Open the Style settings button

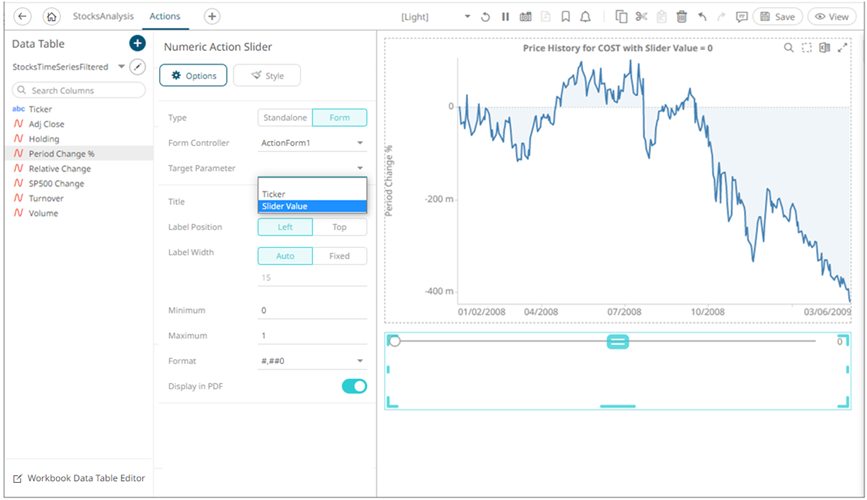tap(267, 76)
